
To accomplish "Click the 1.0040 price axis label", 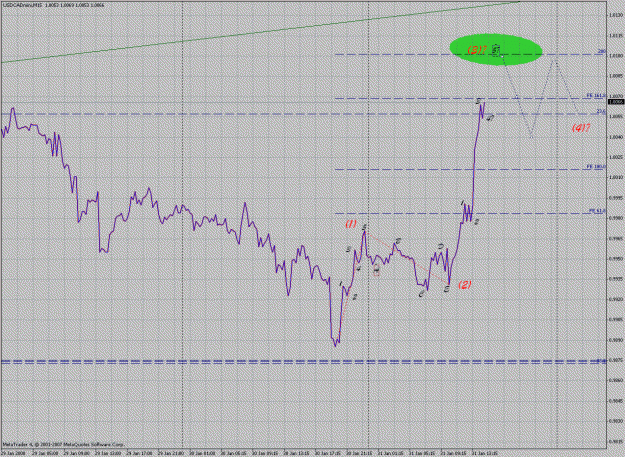I will (615, 137).
